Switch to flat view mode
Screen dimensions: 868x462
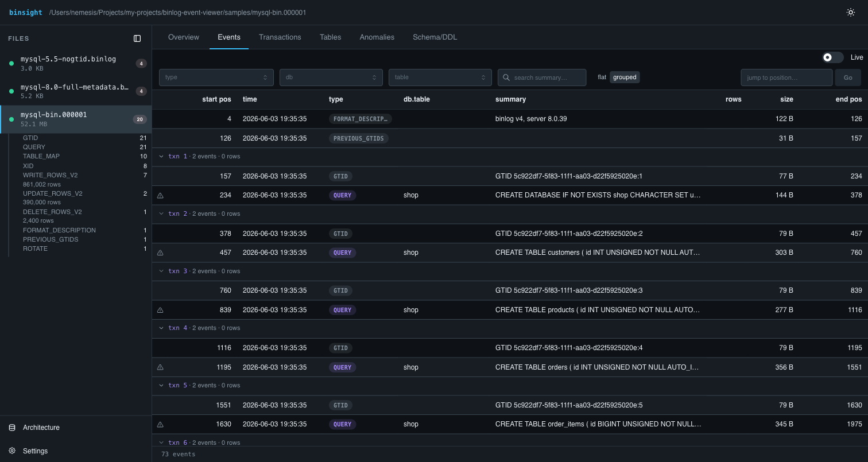coord(602,77)
